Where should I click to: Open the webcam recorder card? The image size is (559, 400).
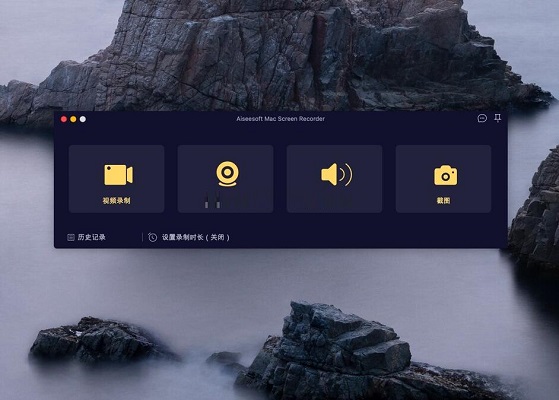[225, 179]
